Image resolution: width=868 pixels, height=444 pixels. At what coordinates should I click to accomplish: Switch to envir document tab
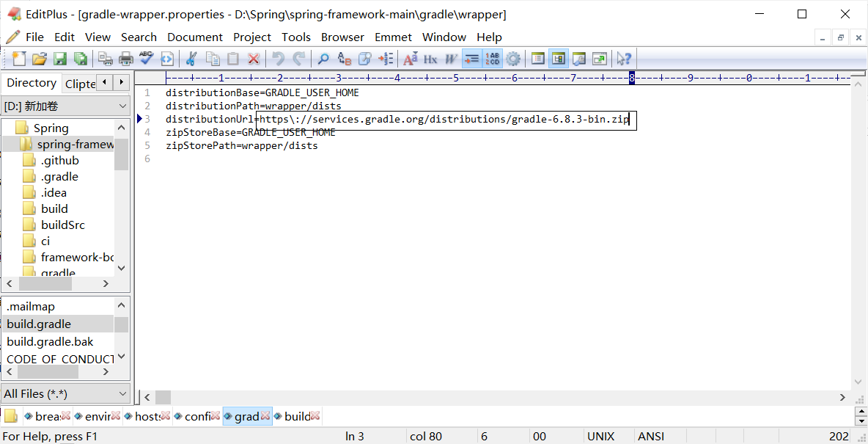98,417
